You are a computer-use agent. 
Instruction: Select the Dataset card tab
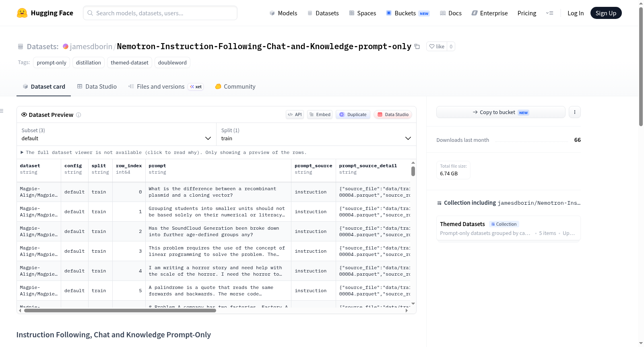[x=43, y=86]
